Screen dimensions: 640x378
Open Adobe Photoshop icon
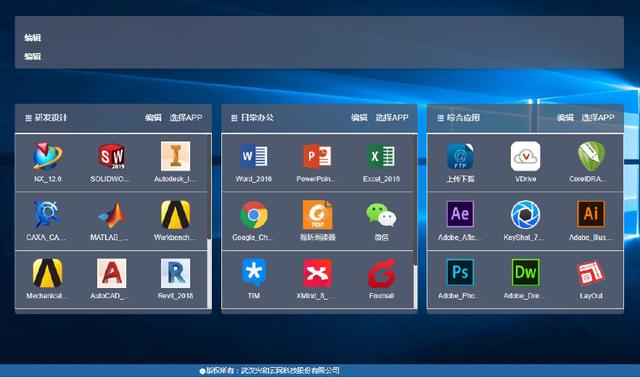pyautogui.click(x=460, y=272)
